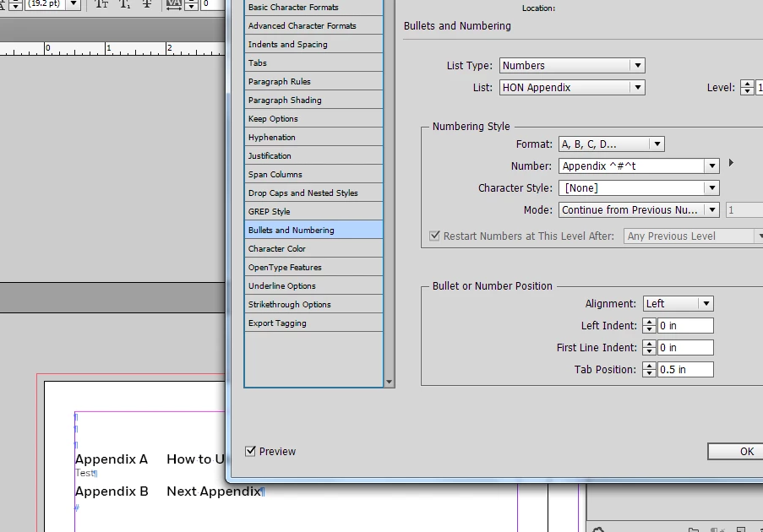This screenshot has height=532, width=763.
Task: Click the First Line Indent field
Action: coord(685,347)
